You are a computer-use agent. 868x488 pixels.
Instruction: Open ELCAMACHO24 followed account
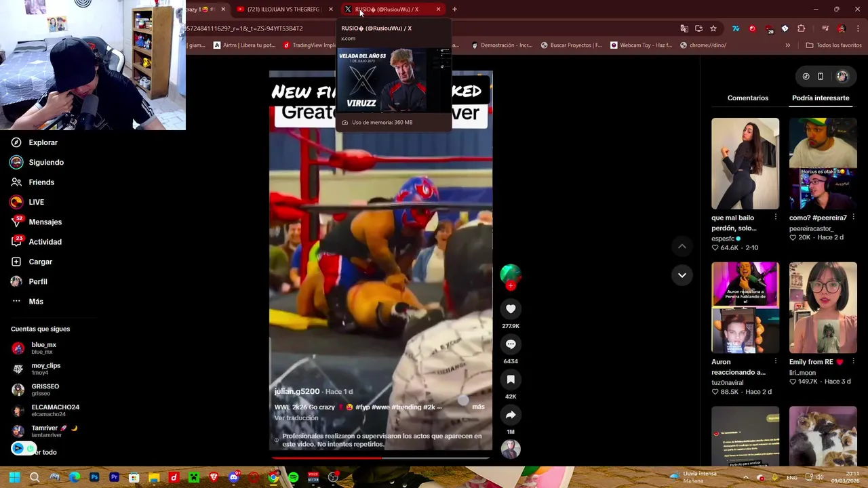click(46, 410)
